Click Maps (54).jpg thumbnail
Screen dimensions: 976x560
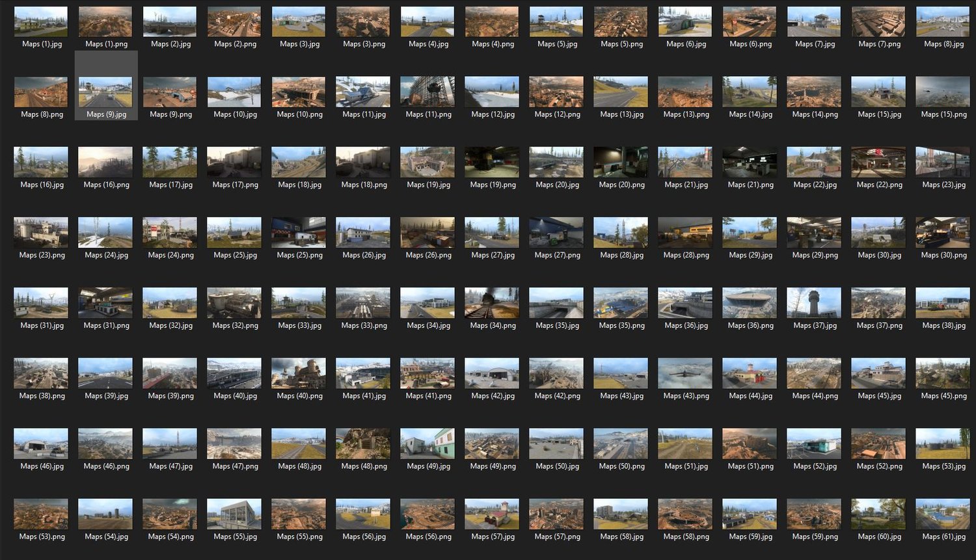point(105,514)
